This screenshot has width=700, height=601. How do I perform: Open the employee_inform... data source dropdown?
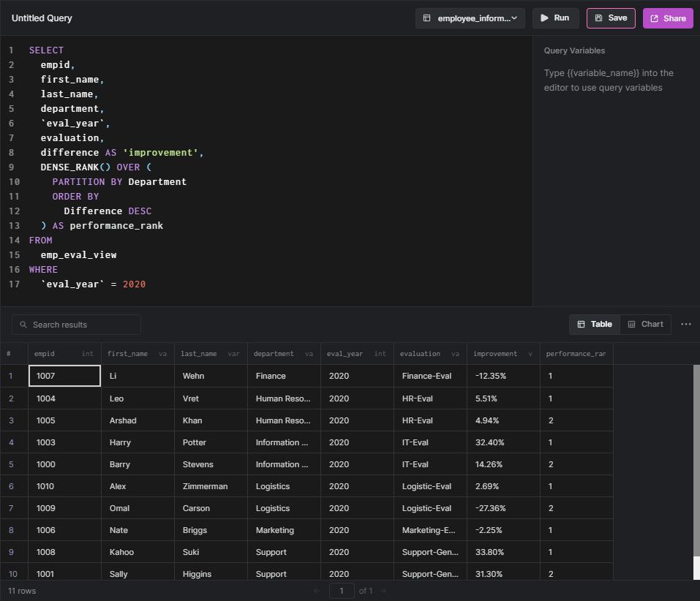[470, 18]
